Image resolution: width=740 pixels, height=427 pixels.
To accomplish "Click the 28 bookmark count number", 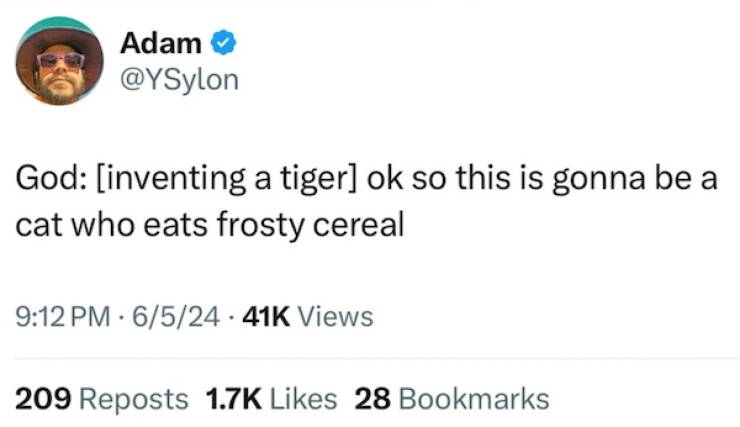I will pos(372,399).
